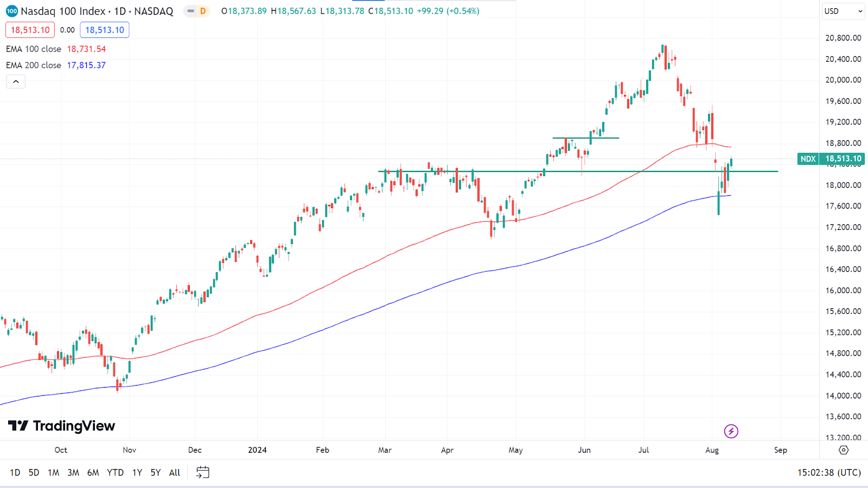Select the All time range
Viewport: 868px width, 488px height.
point(175,472)
